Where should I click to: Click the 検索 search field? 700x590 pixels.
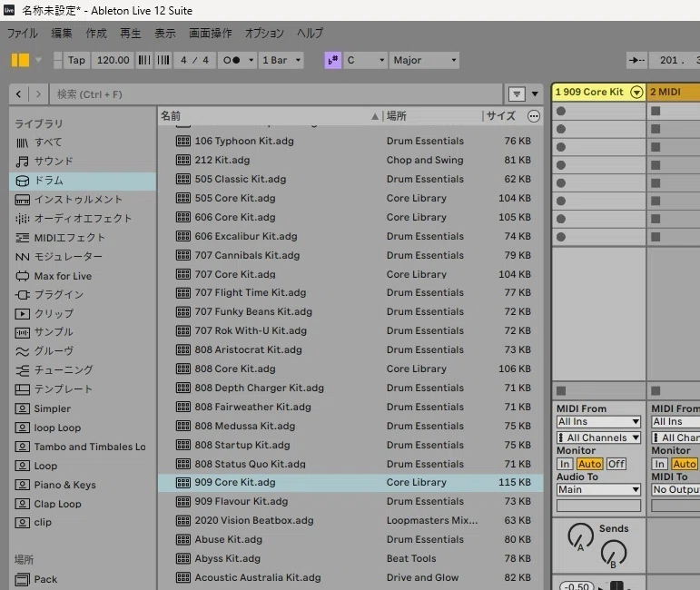[276, 94]
